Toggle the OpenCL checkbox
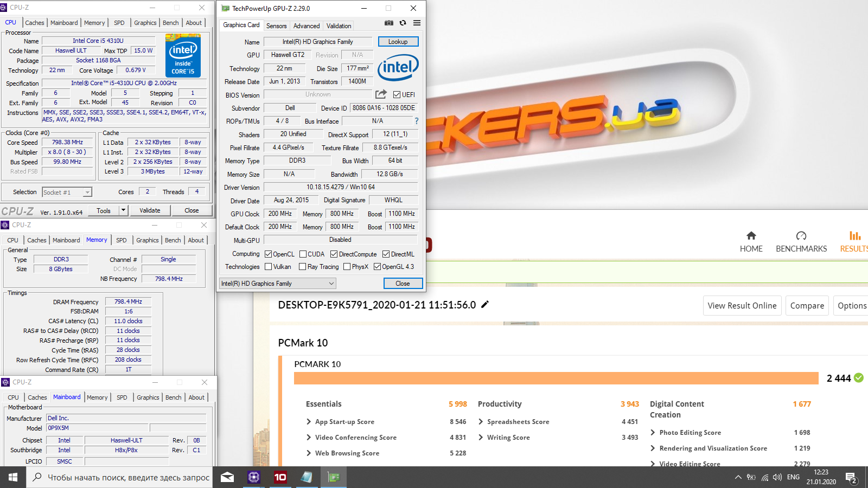Viewport: 868px width, 488px height. point(268,254)
